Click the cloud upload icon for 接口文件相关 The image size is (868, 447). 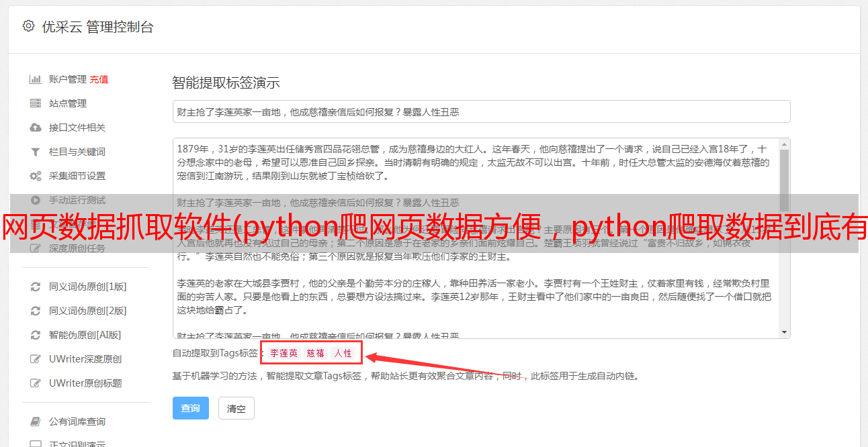coord(36,128)
